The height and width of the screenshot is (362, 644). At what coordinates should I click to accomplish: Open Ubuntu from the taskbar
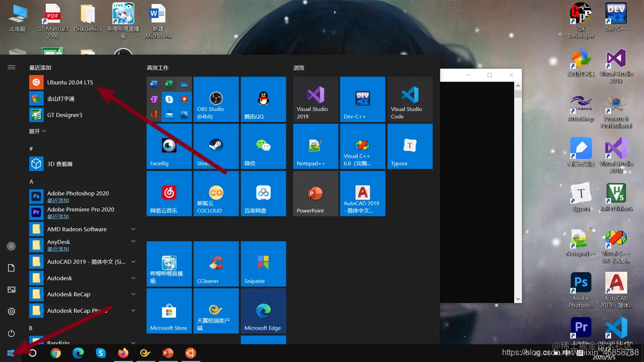(x=190, y=353)
